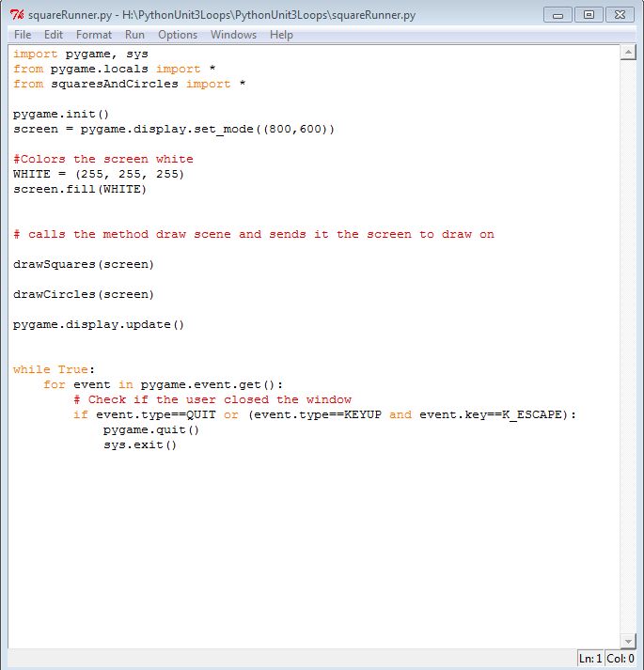Open the Run menu
The height and width of the screenshot is (670, 644).
pyautogui.click(x=134, y=35)
